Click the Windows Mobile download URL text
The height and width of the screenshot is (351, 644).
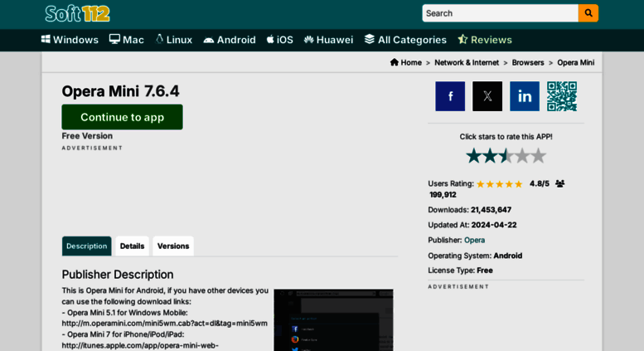click(x=164, y=324)
